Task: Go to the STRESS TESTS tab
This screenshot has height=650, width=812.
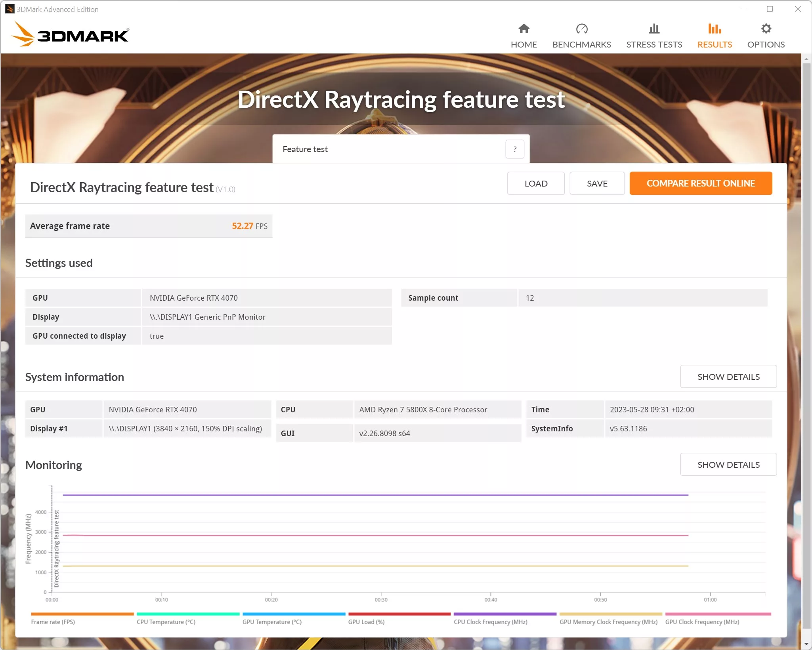Action: click(x=654, y=44)
